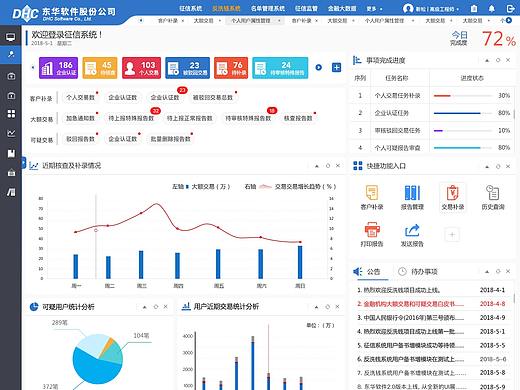Go to 名单管理系统 in top navigation
Viewport: 520px width, 390px height.
268,8
